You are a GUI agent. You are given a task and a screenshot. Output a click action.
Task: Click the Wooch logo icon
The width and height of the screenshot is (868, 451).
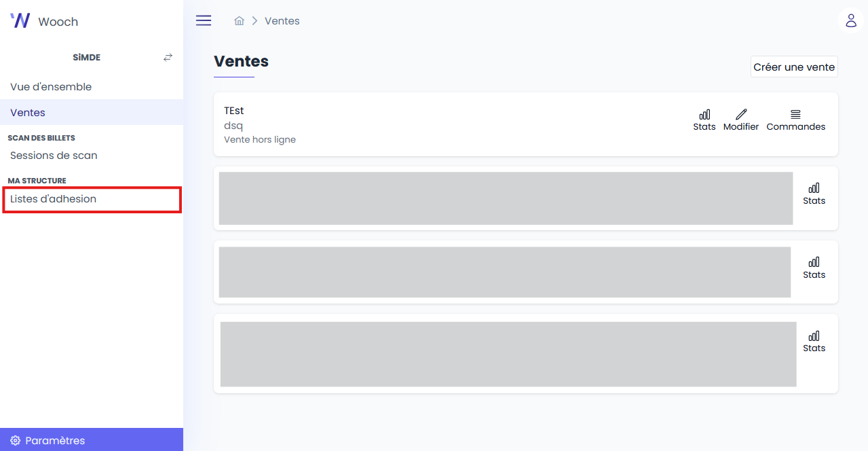pos(20,20)
